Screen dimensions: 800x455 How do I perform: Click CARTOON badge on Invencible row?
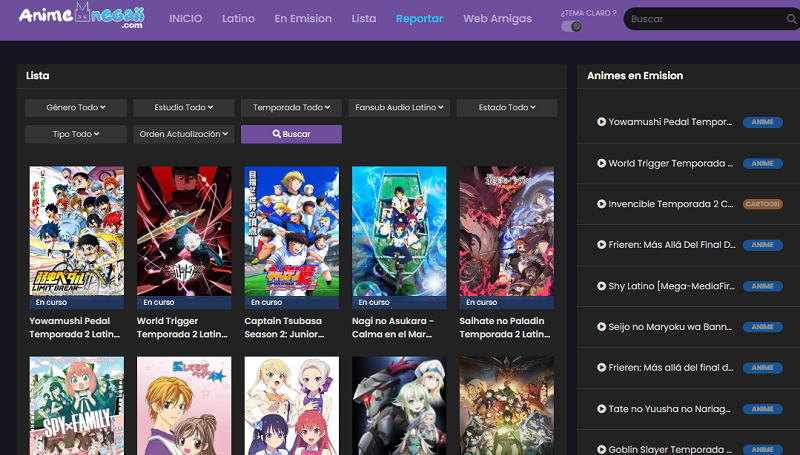(762, 204)
